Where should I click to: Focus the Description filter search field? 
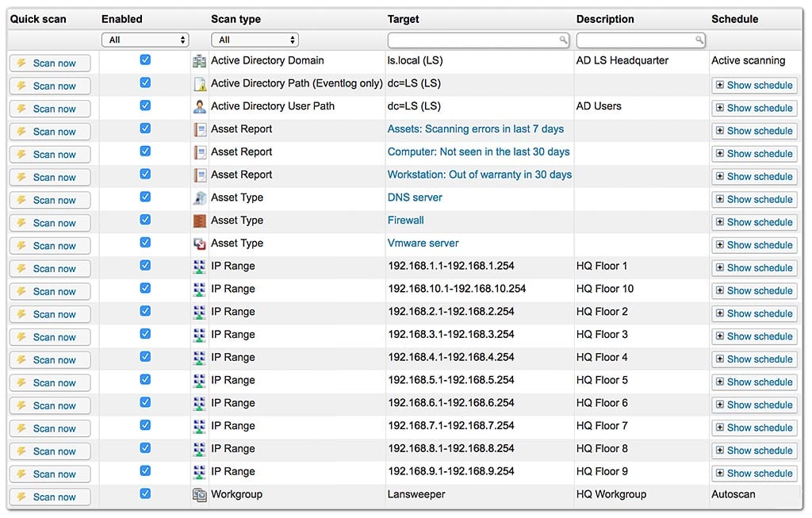tap(641, 40)
